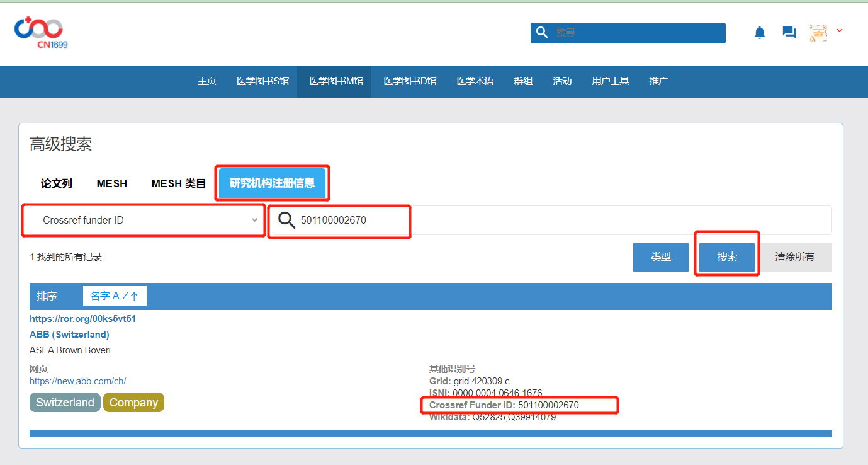868x465 pixels.
Task: Click the magnifier icon in top search bar
Action: click(541, 32)
